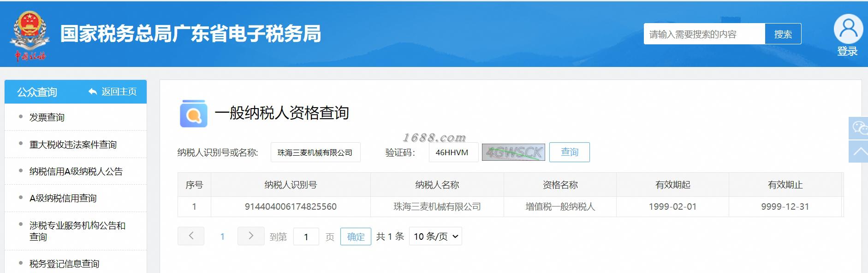
Task: Open the WeChat floating side icon
Action: pos(858,128)
